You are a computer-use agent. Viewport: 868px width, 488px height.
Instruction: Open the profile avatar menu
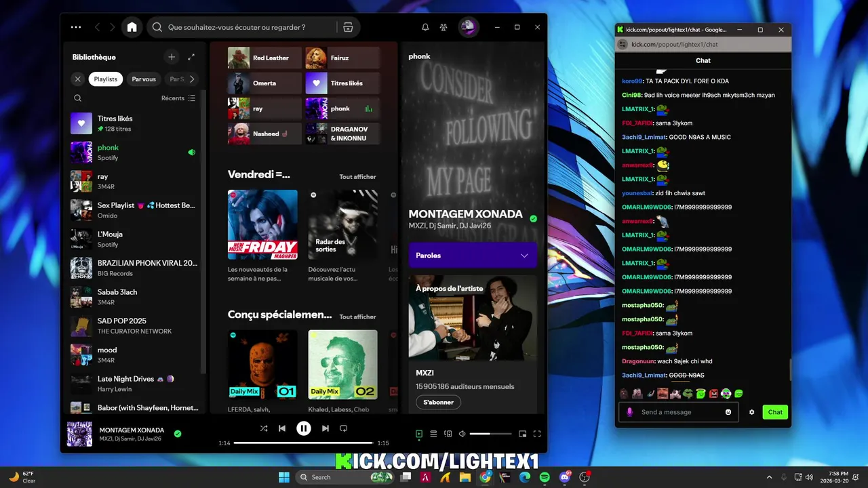pos(467,27)
